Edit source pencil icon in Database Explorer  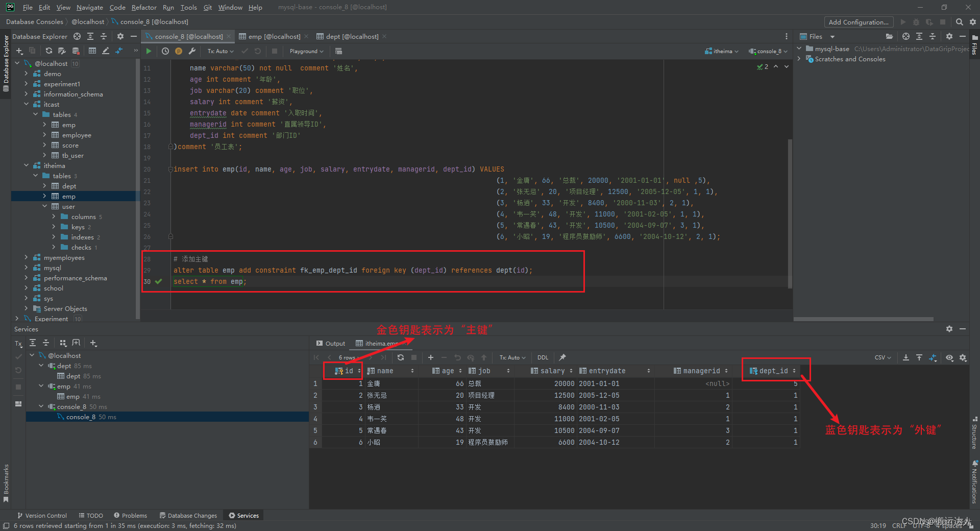point(106,51)
